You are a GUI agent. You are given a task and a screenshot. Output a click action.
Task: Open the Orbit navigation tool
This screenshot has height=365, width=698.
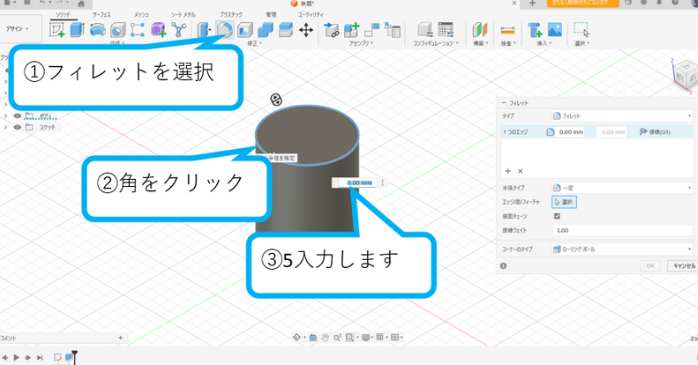coord(296,337)
